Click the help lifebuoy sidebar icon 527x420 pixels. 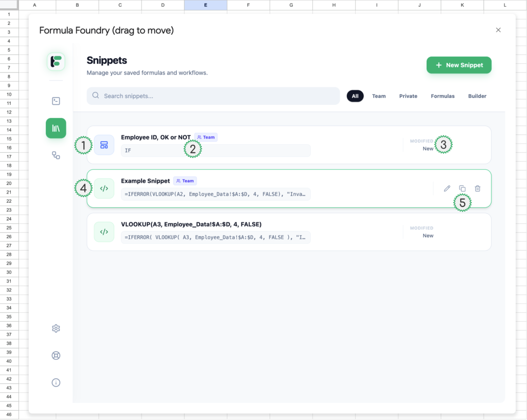pyautogui.click(x=56, y=355)
